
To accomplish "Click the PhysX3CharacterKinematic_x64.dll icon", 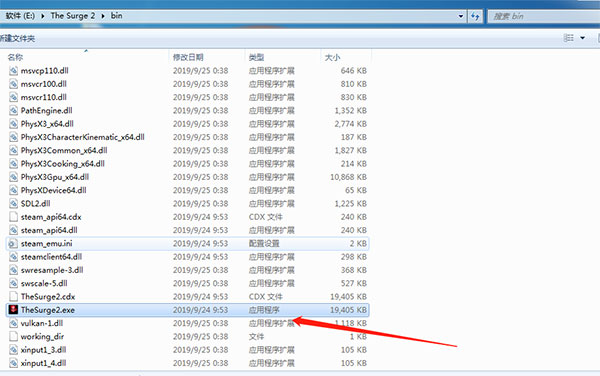I will (x=13, y=137).
